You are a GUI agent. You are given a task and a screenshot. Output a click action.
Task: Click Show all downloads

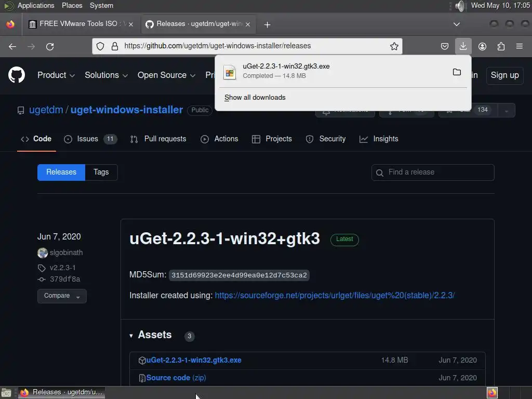(x=255, y=97)
